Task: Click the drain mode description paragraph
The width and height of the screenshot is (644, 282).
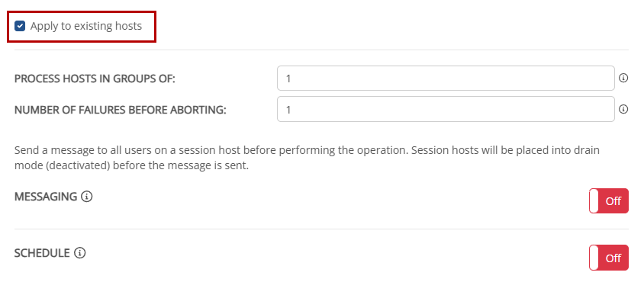Action: coord(307,159)
